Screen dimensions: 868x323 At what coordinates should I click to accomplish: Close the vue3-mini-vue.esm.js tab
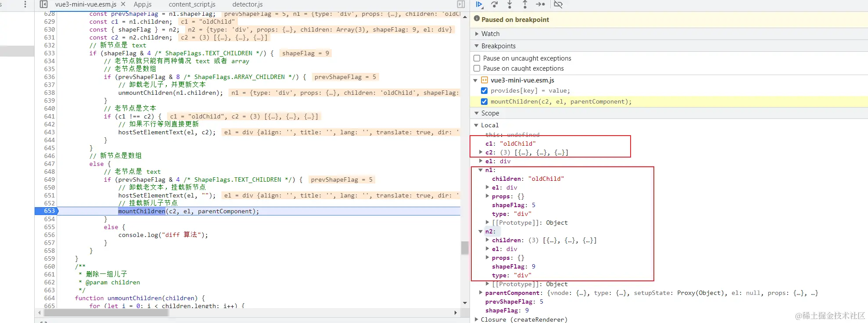click(123, 4)
